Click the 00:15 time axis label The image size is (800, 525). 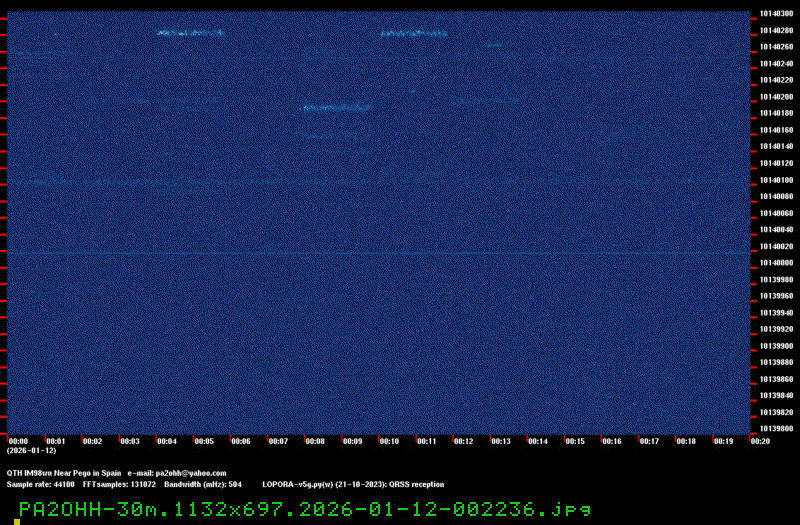point(574,441)
